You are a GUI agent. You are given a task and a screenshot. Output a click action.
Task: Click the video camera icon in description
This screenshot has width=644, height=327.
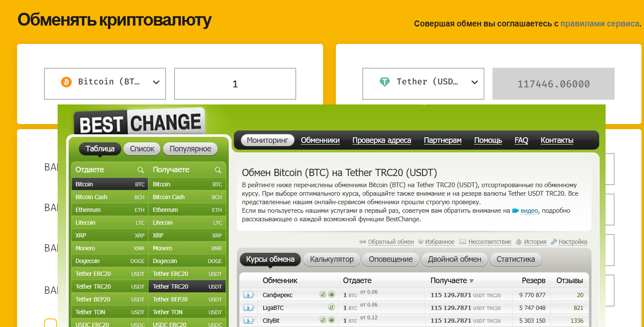point(515,211)
